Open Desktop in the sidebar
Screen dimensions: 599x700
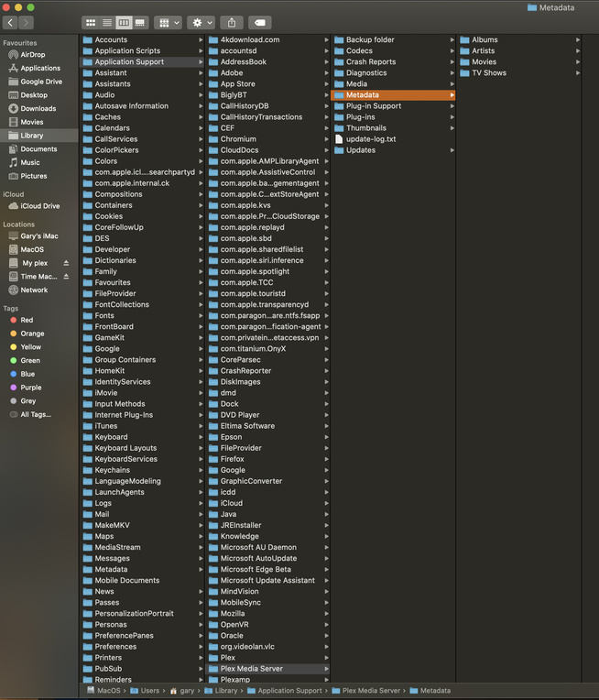[x=34, y=94]
